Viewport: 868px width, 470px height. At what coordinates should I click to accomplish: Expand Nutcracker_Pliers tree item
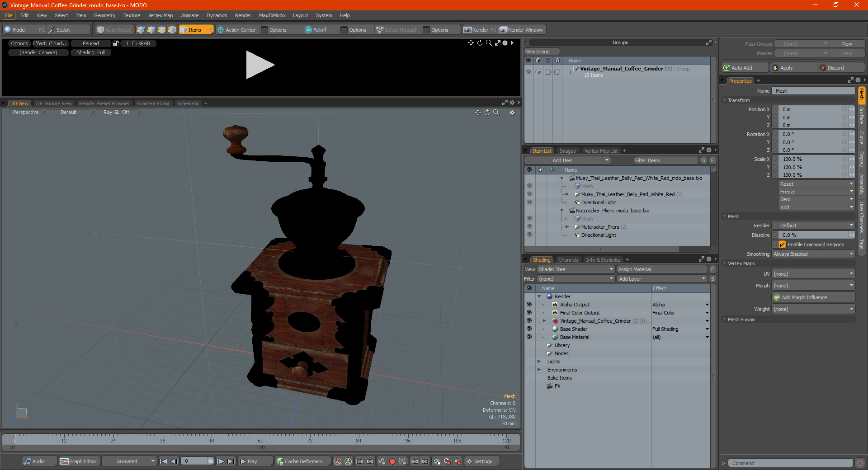click(x=567, y=227)
